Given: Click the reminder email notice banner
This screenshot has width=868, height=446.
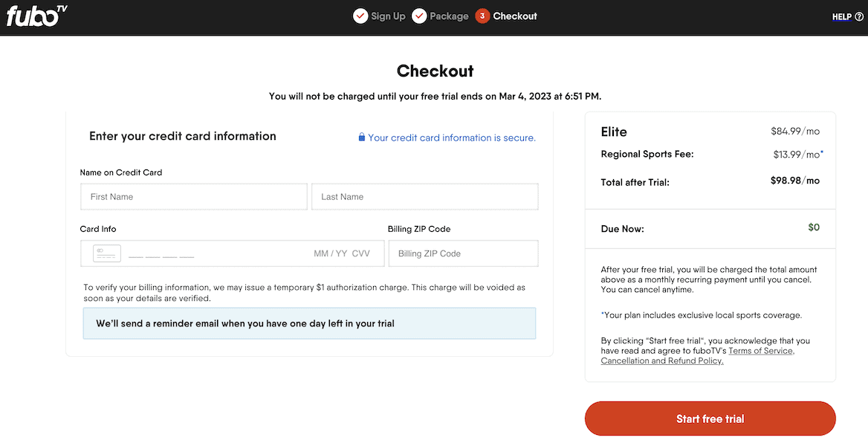Looking at the screenshot, I should 309,323.
